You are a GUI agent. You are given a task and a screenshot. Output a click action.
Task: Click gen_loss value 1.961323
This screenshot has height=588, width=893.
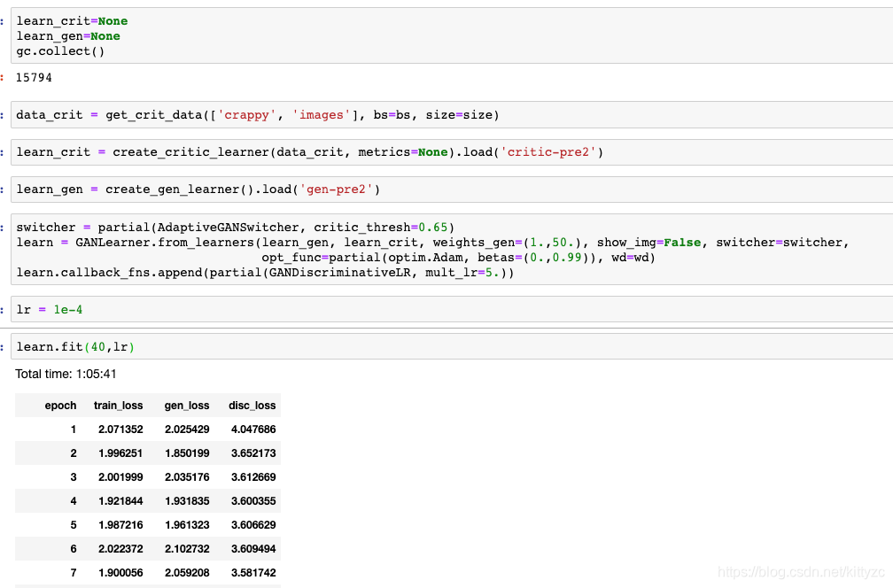click(187, 525)
